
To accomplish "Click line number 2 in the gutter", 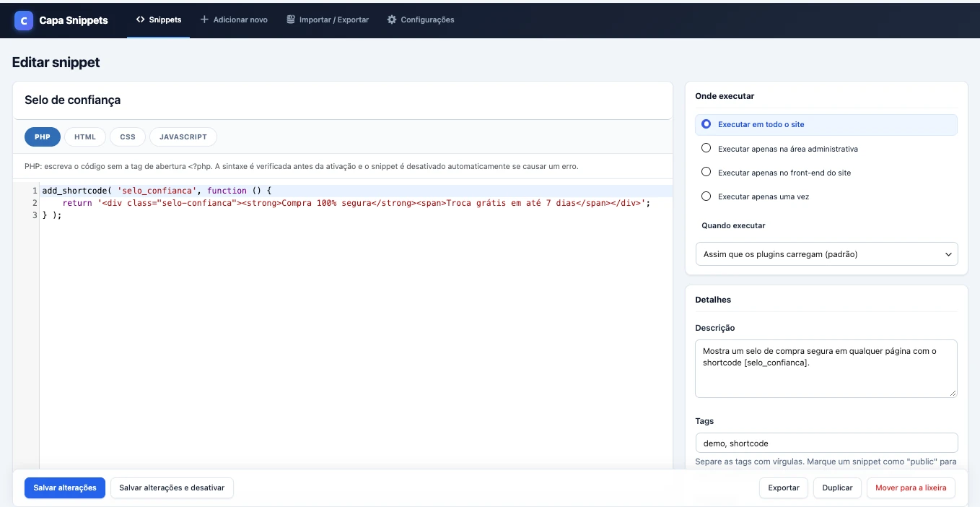I will coord(35,203).
